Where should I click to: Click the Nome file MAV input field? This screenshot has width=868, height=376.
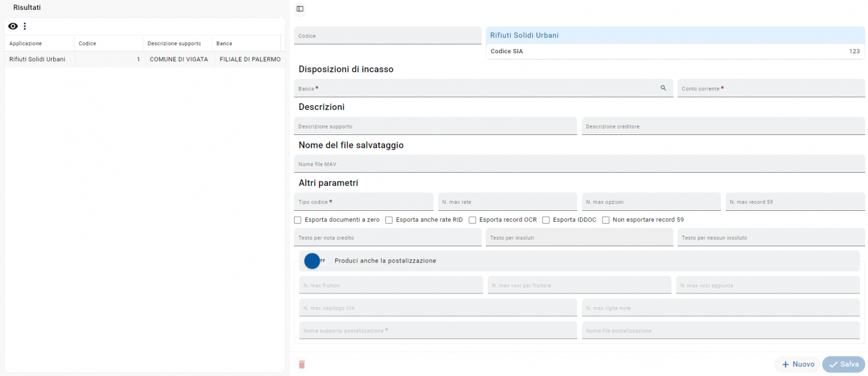pyautogui.click(x=579, y=165)
